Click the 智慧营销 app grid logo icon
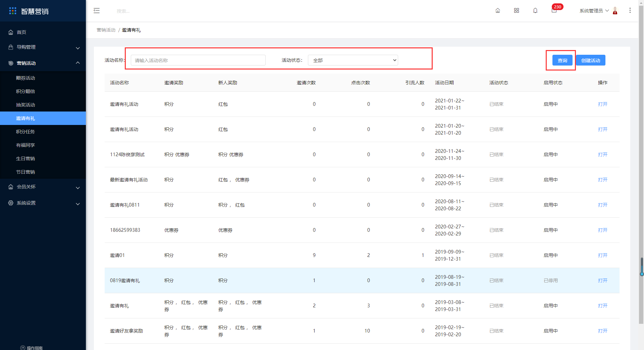This screenshot has height=350, width=644. [x=13, y=11]
